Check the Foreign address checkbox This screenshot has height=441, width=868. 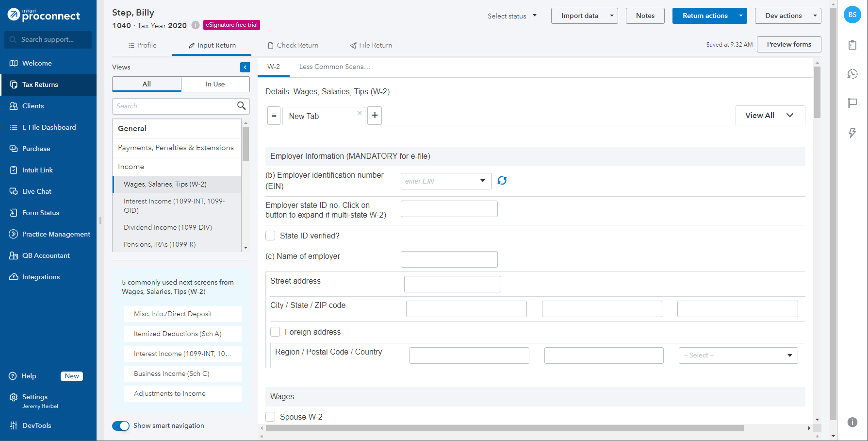(275, 332)
